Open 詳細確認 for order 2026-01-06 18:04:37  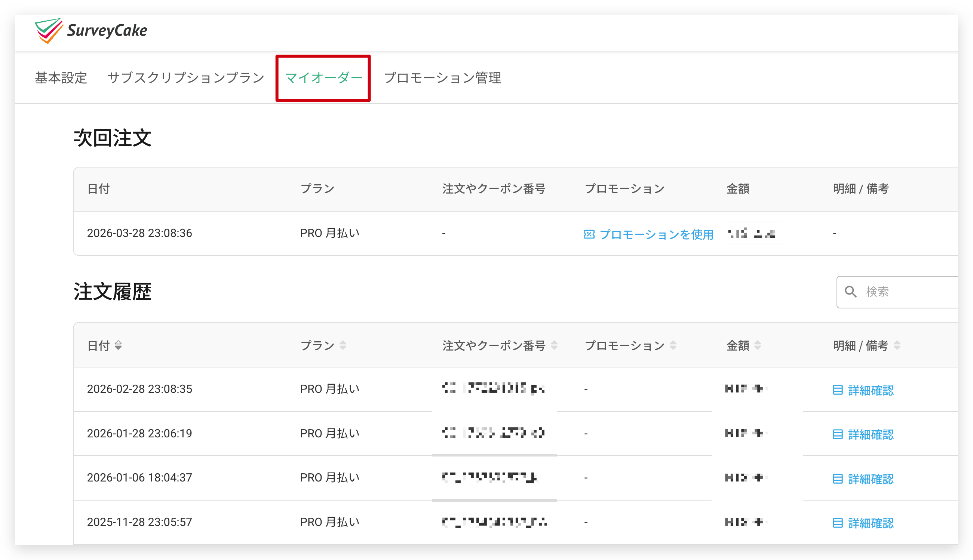pos(871,479)
